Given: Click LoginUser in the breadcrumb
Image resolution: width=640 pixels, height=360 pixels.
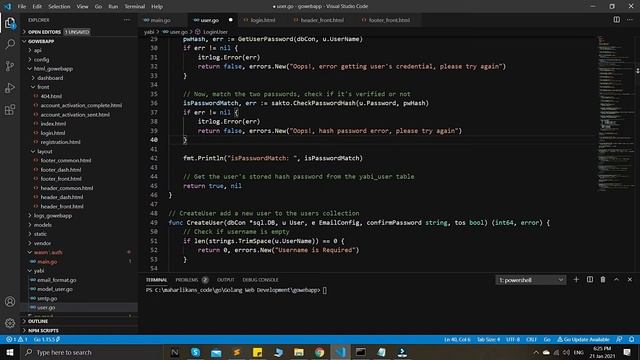Looking at the screenshot, I should point(215,31).
